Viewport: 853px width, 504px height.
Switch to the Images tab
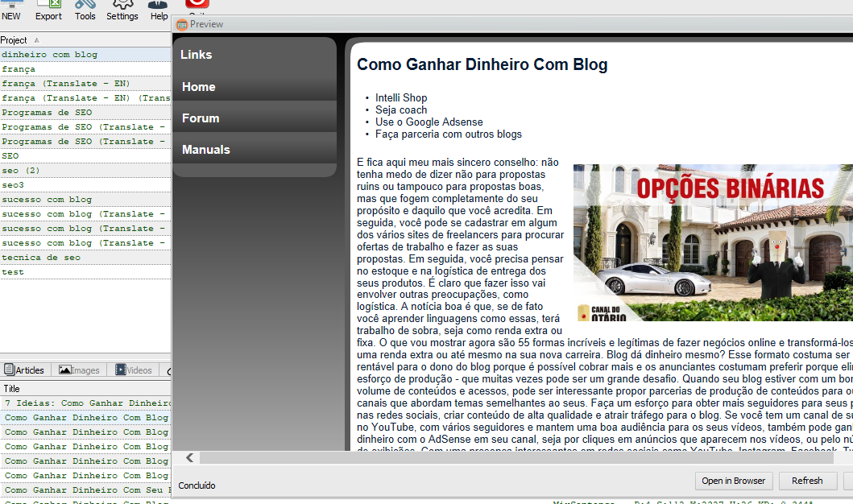coord(80,370)
